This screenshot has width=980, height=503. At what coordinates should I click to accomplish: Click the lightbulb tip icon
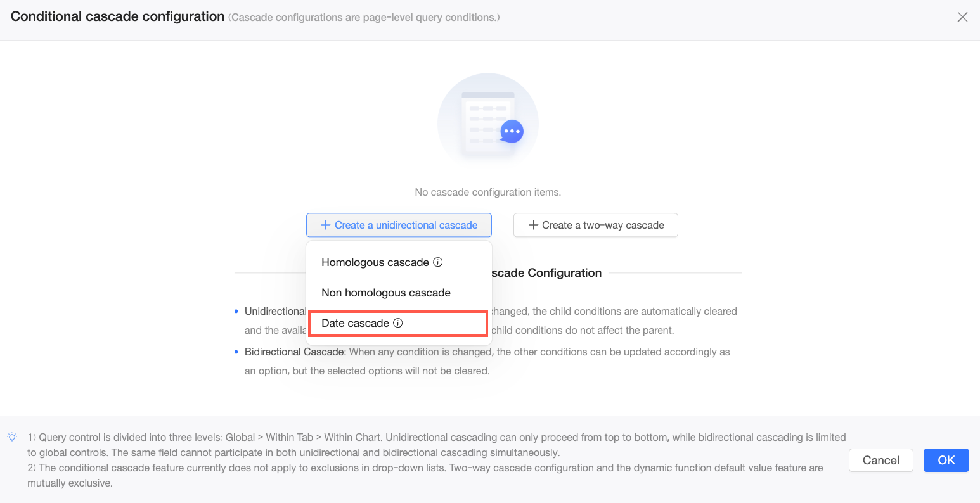tap(12, 438)
